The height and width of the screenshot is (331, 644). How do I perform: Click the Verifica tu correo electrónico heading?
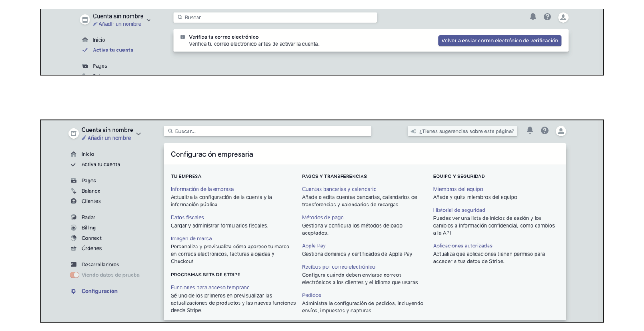(223, 37)
